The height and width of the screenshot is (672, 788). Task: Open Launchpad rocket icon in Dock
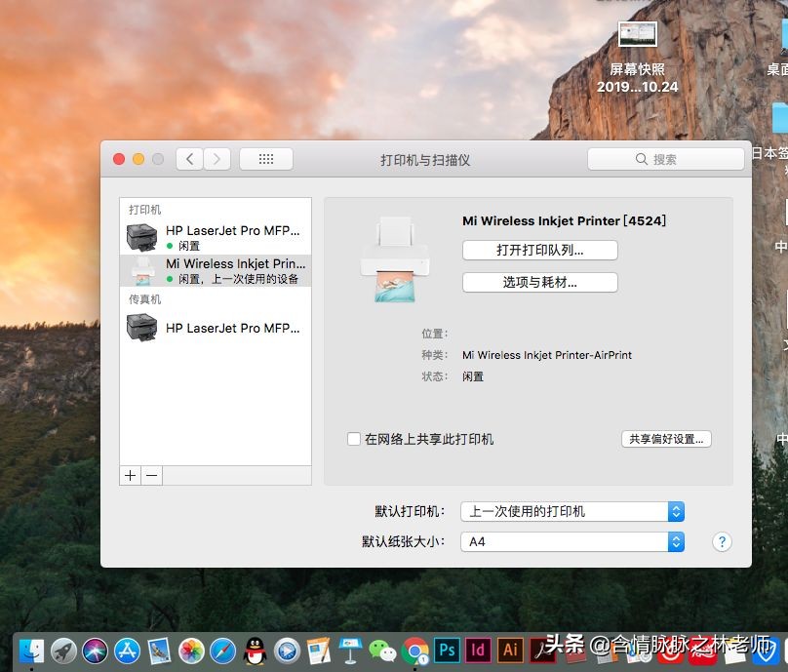tap(63, 651)
